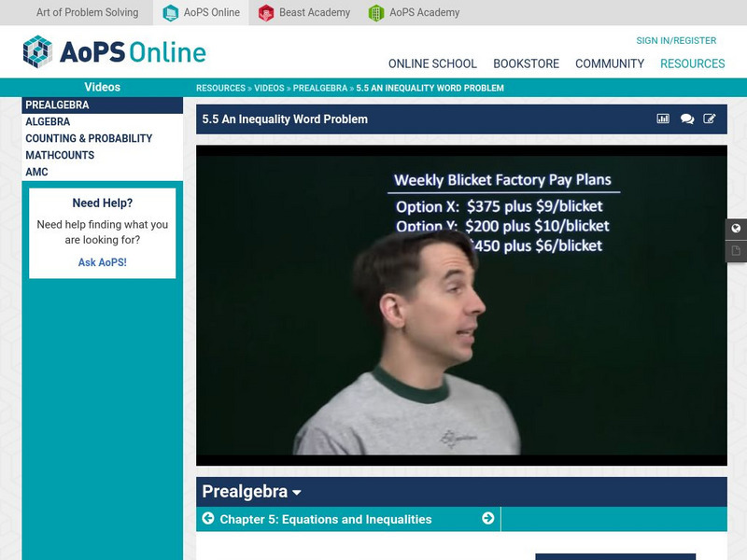747x560 pixels.
Task: Open the Bookstore menu
Action: 526,63
